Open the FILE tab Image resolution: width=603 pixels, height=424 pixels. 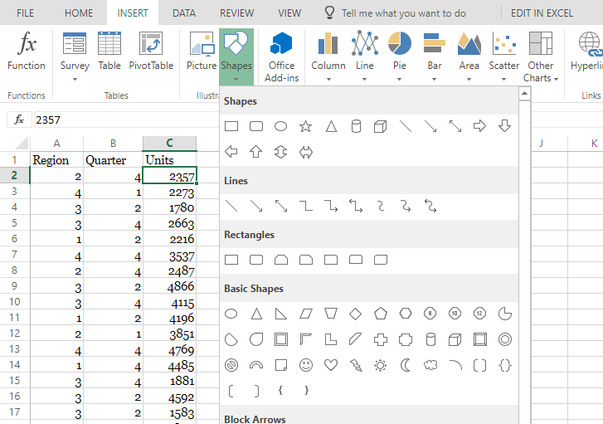[x=25, y=13]
